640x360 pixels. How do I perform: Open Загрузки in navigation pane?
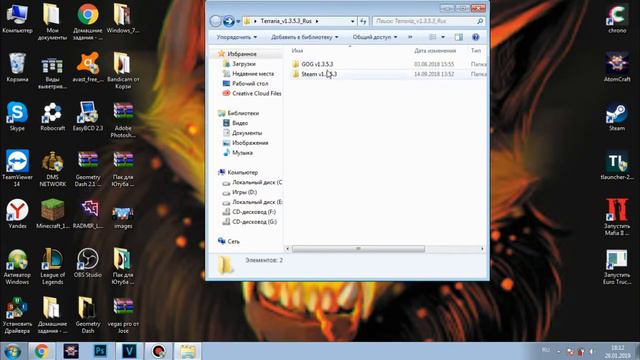click(244, 64)
